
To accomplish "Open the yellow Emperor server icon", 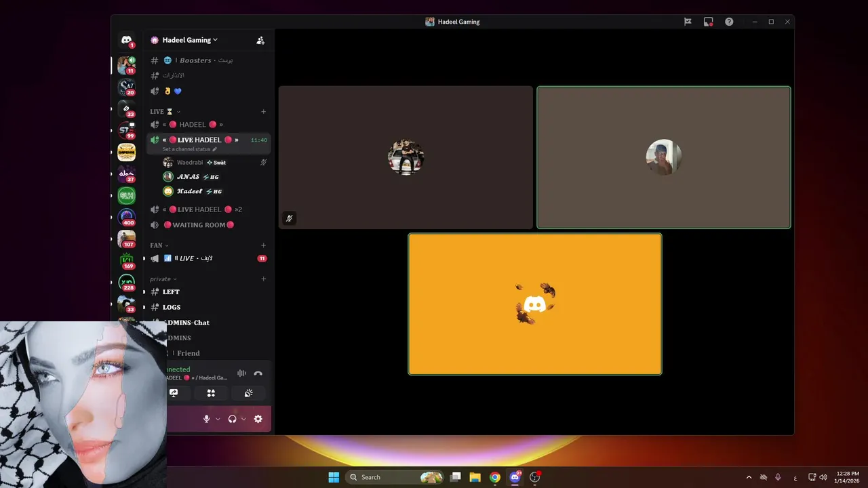I will click(x=126, y=152).
